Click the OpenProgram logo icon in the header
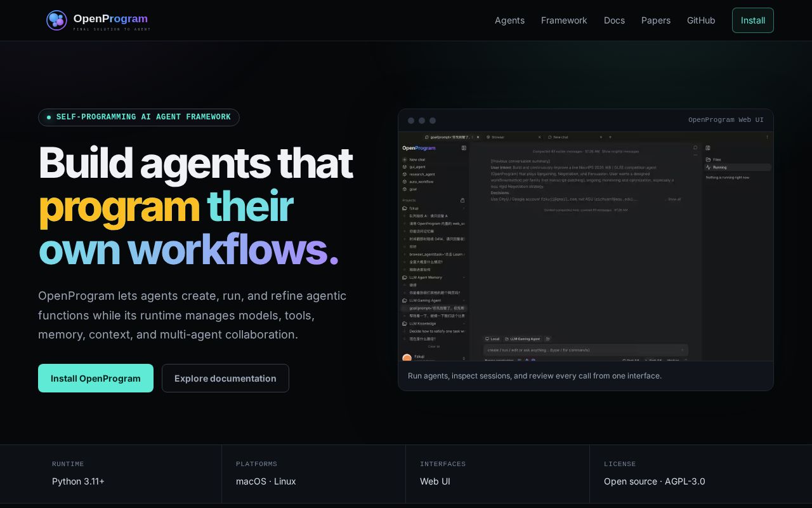 (x=56, y=20)
